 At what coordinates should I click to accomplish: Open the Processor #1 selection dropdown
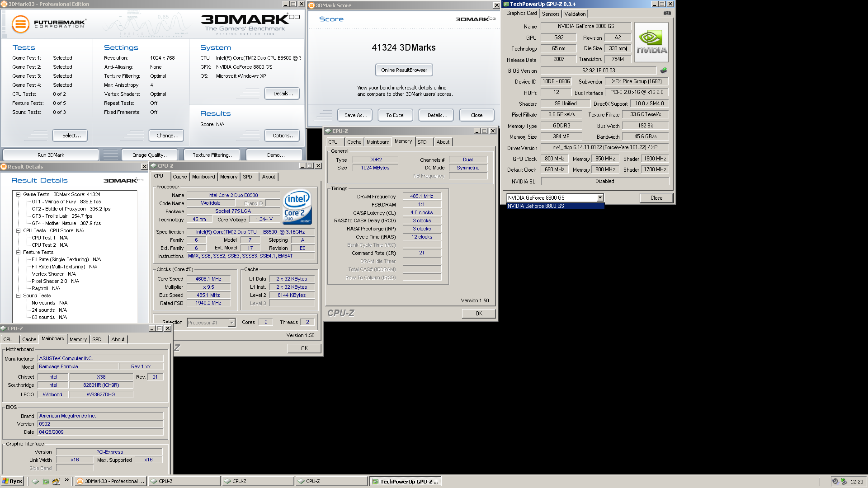(231, 323)
